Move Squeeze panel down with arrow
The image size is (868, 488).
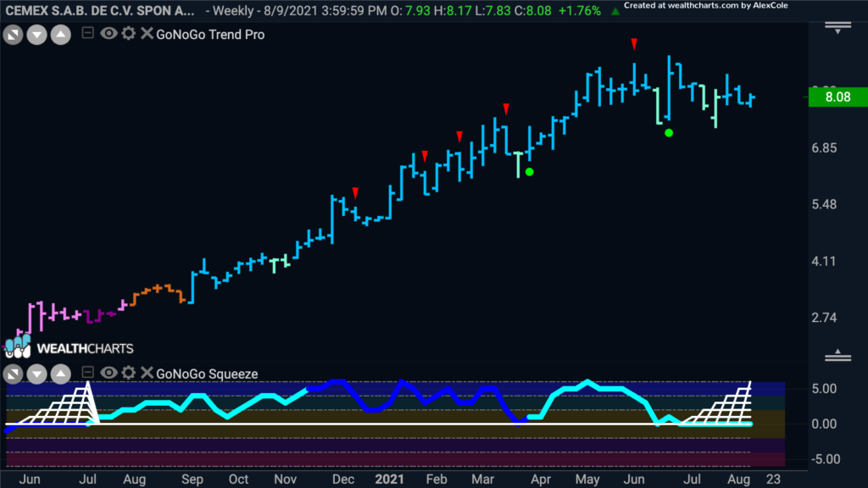(37, 374)
